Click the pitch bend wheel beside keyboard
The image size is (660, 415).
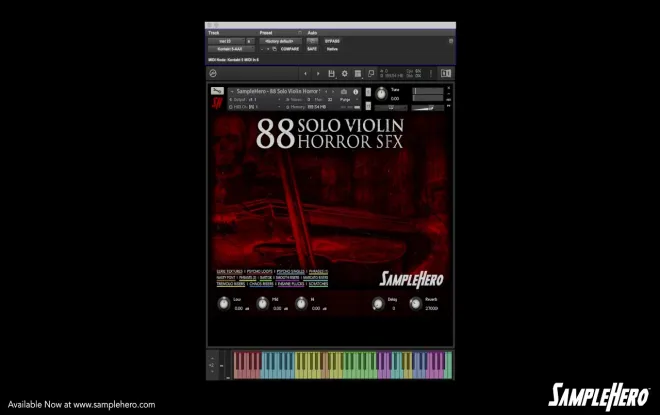point(222,365)
